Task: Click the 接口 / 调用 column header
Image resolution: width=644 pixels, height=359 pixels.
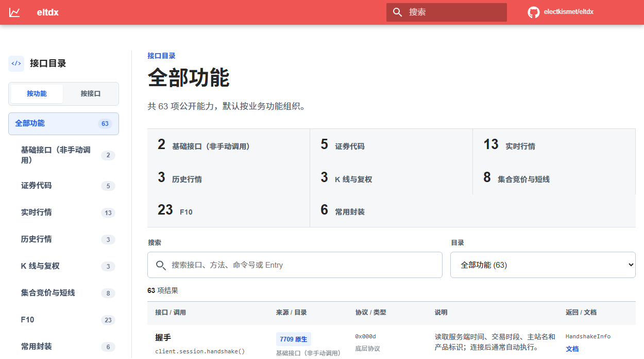Action: (171, 313)
